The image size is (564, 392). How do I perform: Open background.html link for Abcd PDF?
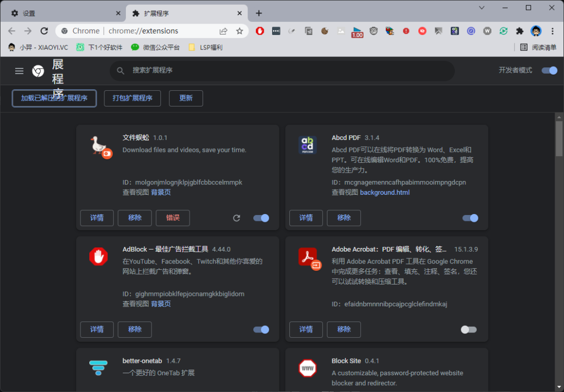tap(384, 193)
